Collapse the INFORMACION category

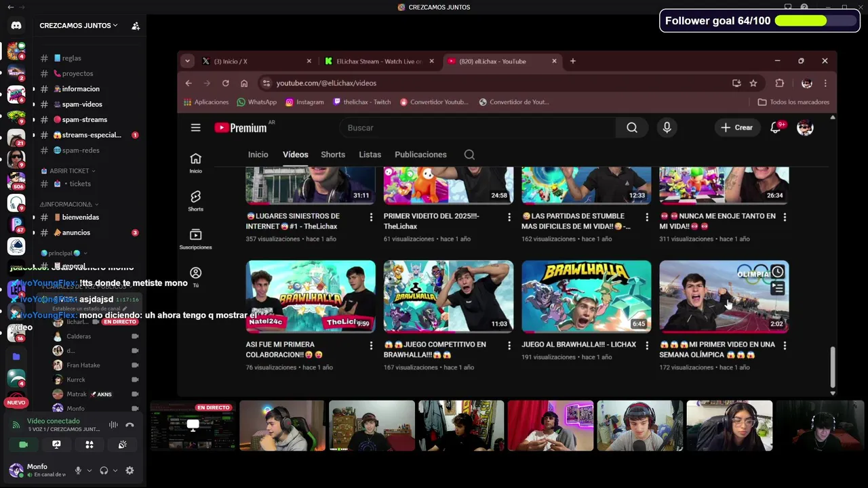coord(69,204)
